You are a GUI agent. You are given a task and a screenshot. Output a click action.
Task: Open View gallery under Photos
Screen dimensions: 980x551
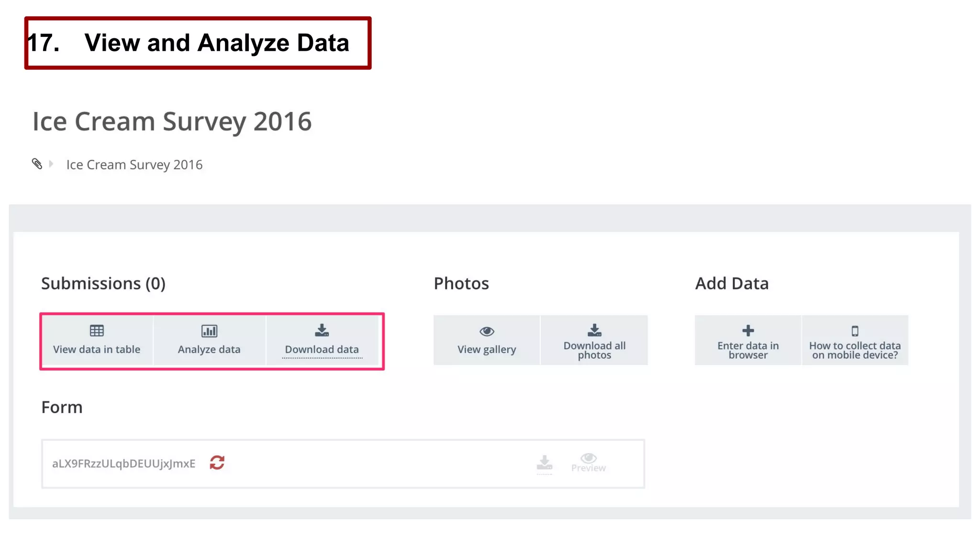click(487, 340)
